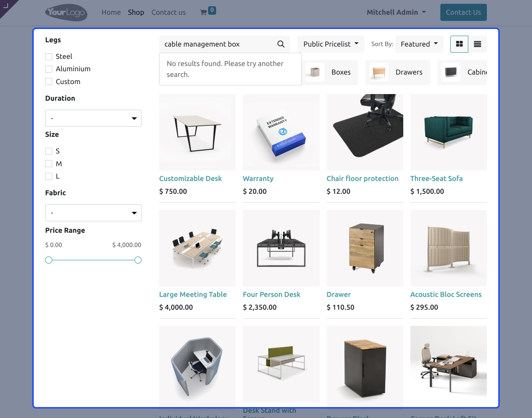This screenshot has height=418, width=532.
Task: Click the Drawers category thumbnail icon
Action: click(x=379, y=72)
